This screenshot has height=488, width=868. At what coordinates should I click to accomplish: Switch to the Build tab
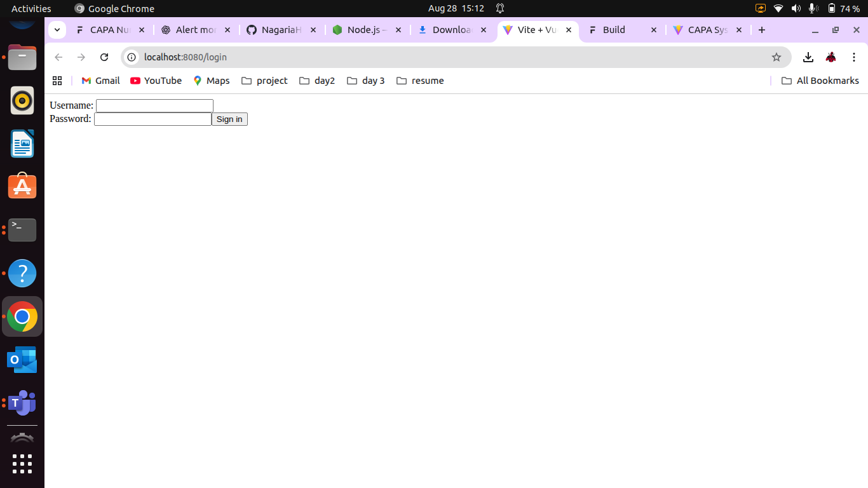click(x=614, y=30)
